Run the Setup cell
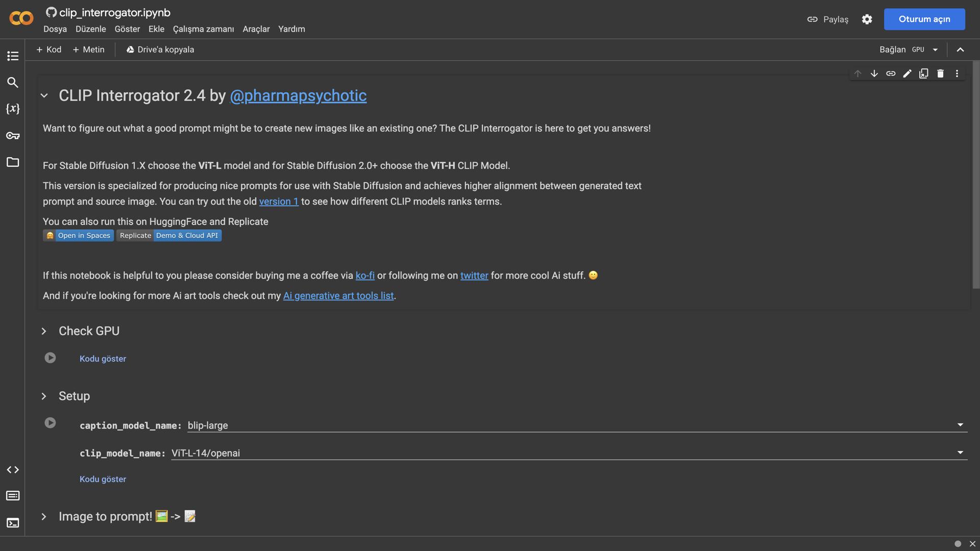The height and width of the screenshot is (551, 980). pyautogui.click(x=50, y=423)
